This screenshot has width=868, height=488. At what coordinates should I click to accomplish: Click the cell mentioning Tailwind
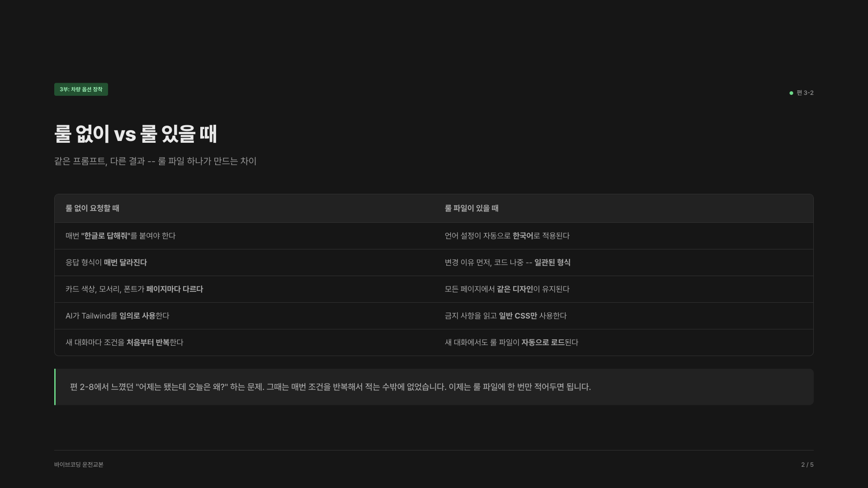pos(117,316)
